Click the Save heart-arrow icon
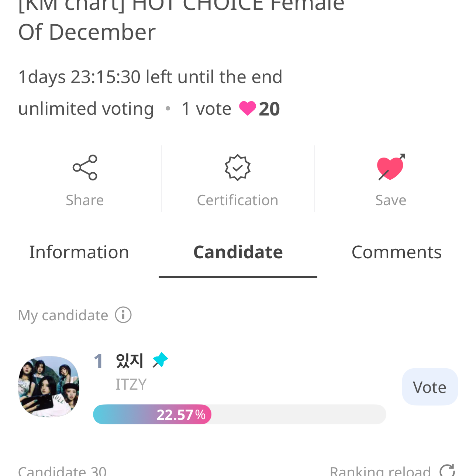476x476 pixels. 391,167
